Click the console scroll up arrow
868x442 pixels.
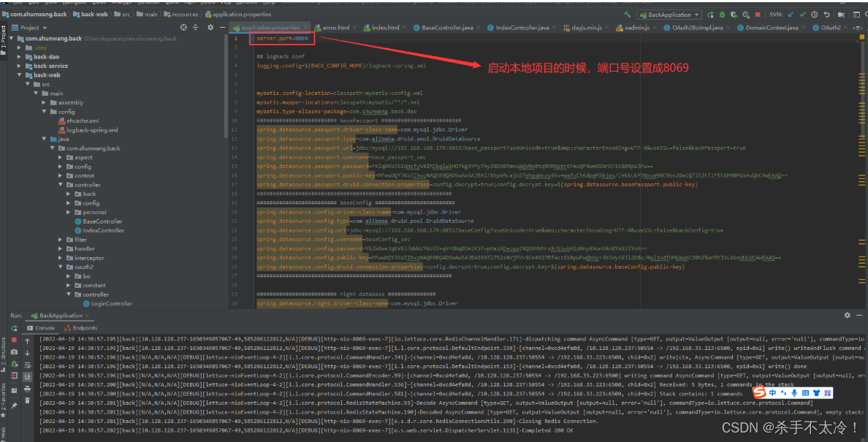click(27, 340)
